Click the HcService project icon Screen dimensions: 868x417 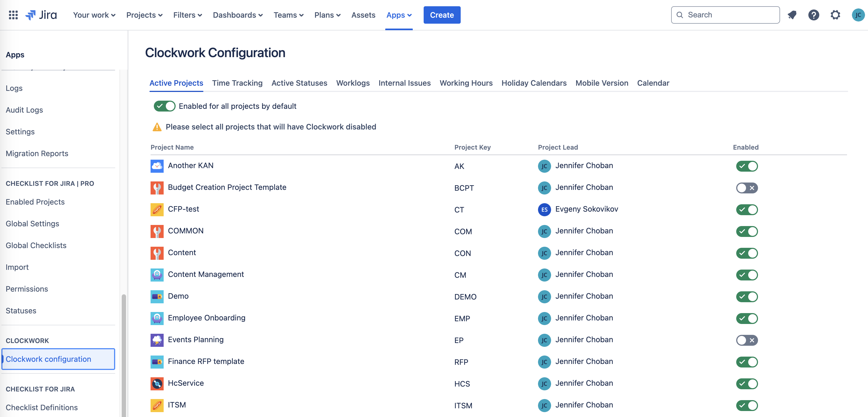[x=157, y=384]
